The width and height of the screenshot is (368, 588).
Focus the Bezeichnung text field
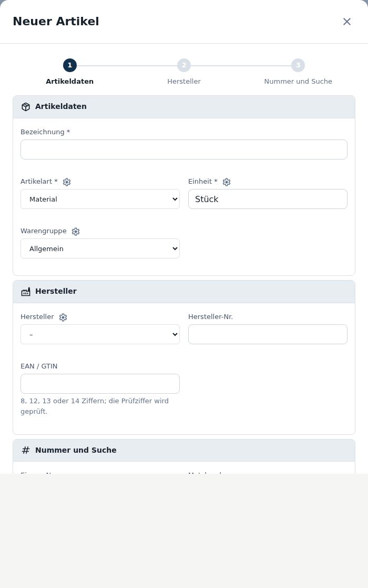[184, 150]
